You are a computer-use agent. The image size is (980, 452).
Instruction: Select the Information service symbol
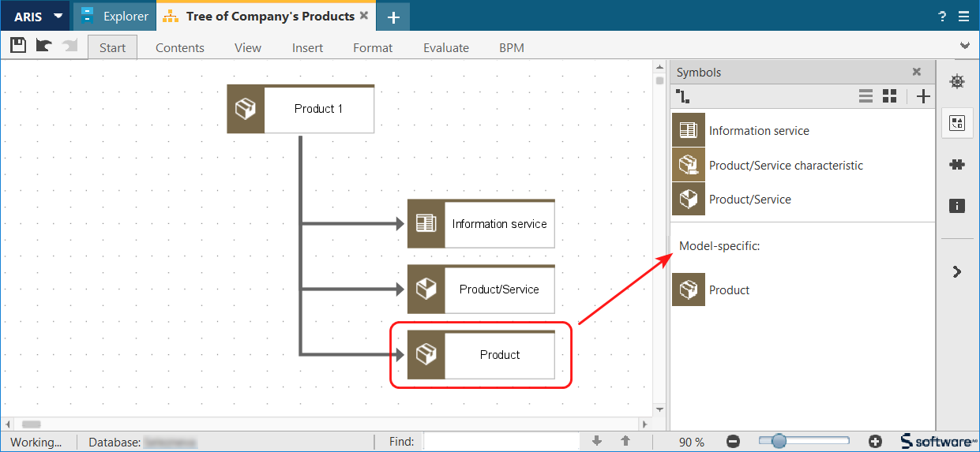tap(758, 131)
